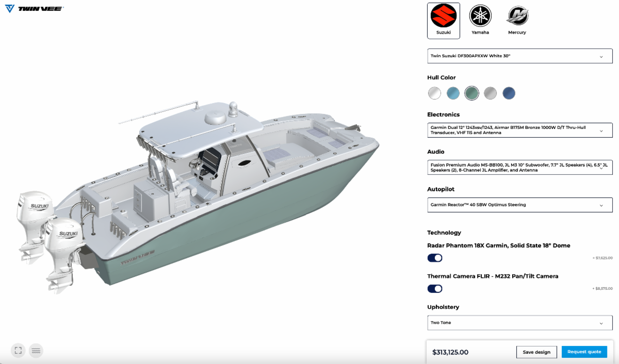The height and width of the screenshot is (364, 619).
Task: Click the Save design button
Action: click(536, 352)
